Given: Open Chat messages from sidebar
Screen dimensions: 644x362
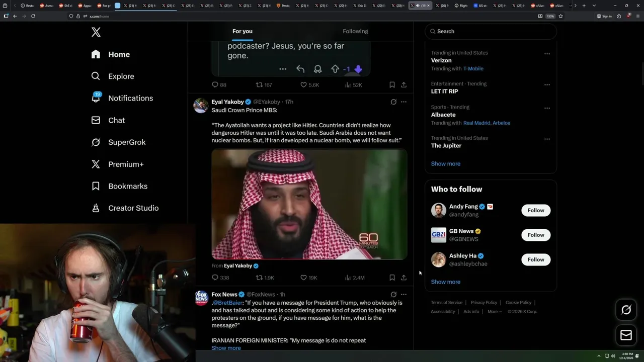Looking at the screenshot, I should (x=108, y=120).
